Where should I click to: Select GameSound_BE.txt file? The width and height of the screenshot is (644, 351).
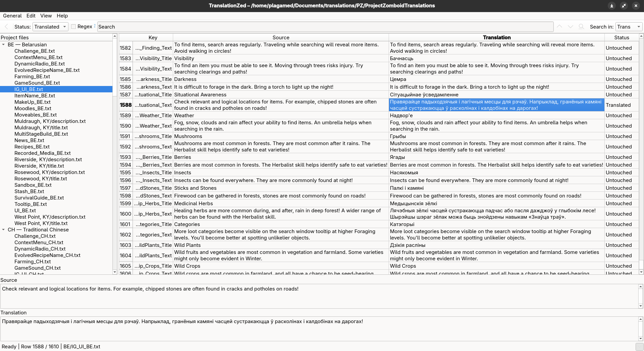point(37,83)
